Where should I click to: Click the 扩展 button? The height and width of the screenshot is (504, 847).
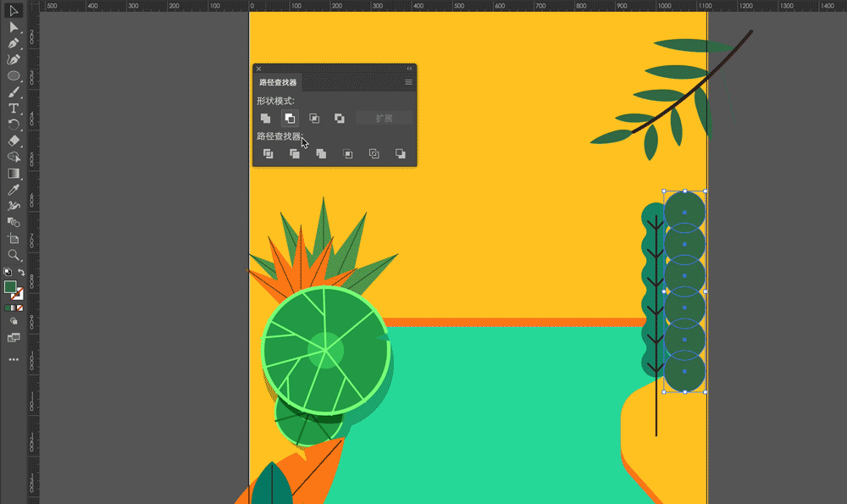click(384, 119)
